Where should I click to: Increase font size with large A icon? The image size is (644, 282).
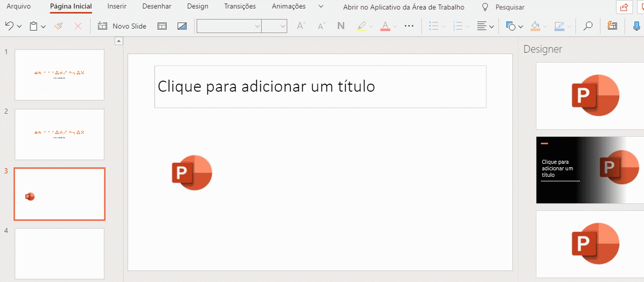pos(301,26)
